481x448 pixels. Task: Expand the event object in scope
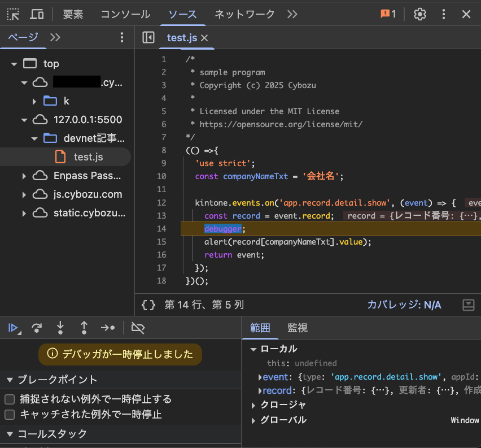(260, 377)
